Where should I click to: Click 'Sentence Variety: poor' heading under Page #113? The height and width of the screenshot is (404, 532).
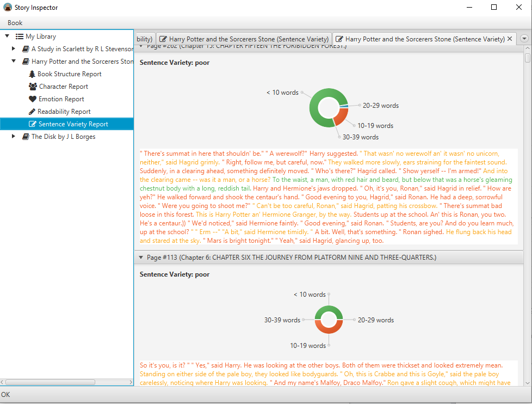coord(175,274)
